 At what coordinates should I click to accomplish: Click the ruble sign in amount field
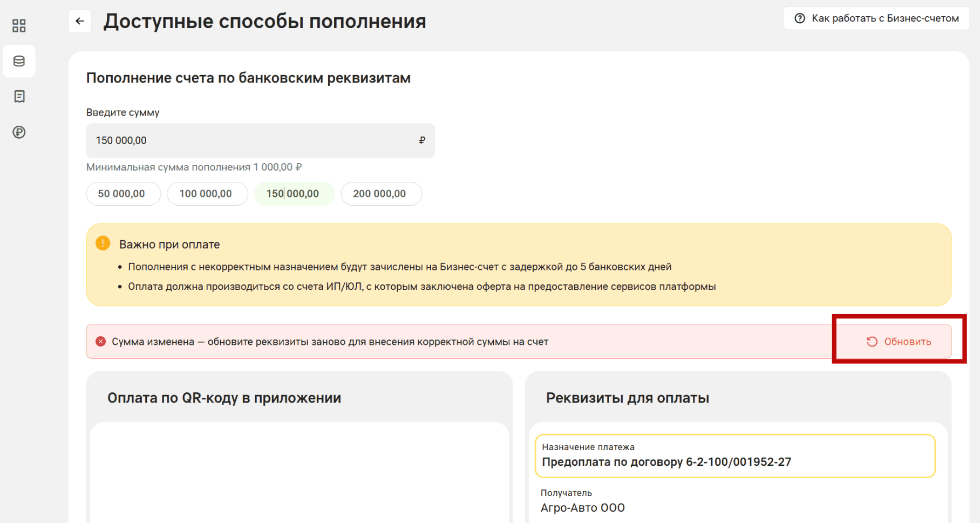422,140
